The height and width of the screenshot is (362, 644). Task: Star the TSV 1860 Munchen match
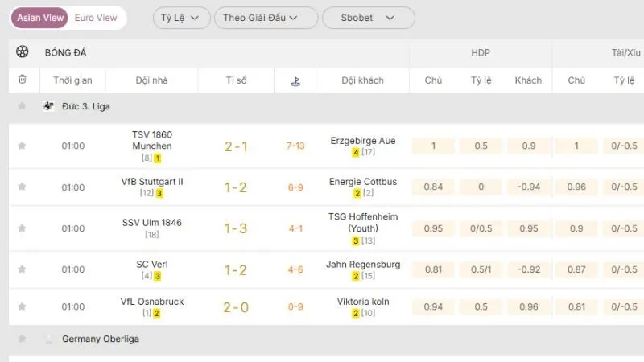22,146
